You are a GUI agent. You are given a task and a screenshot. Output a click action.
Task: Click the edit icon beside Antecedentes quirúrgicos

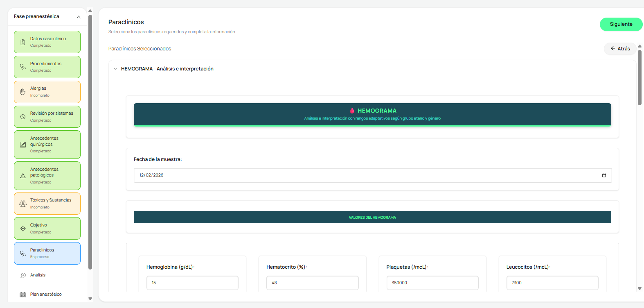(x=23, y=145)
